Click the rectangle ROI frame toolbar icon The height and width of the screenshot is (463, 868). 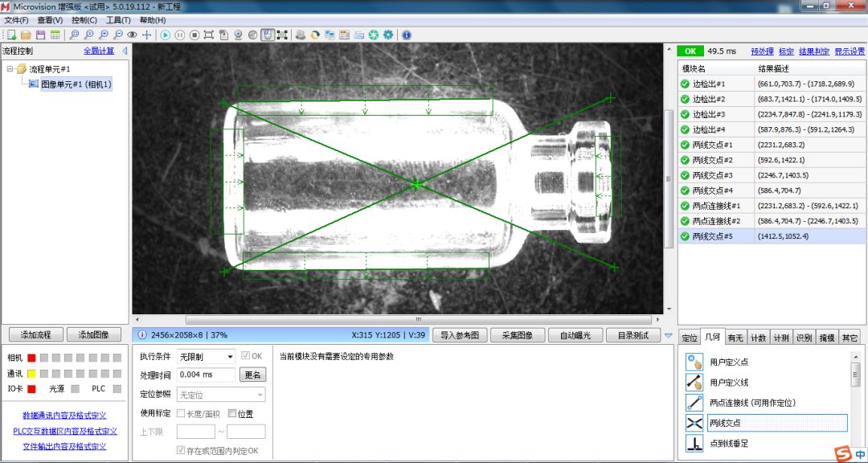point(209,35)
